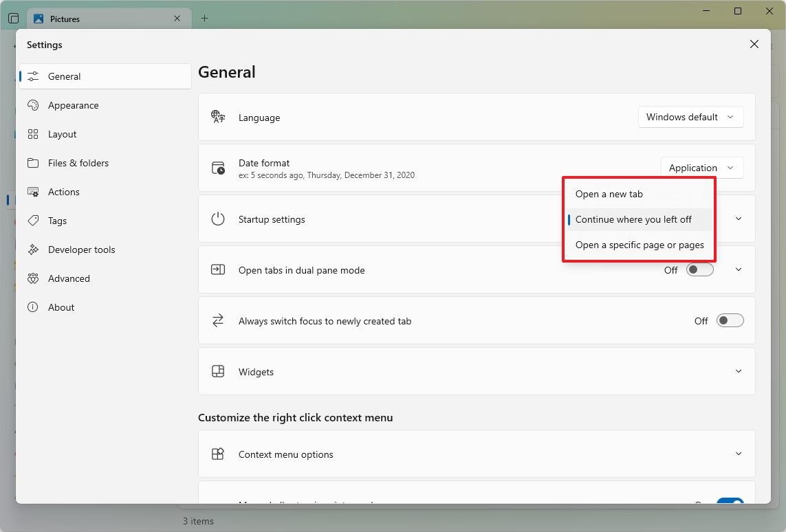Viewport: 786px width, 532px height.
Task: Click the Advanced settings icon
Action: 34,278
